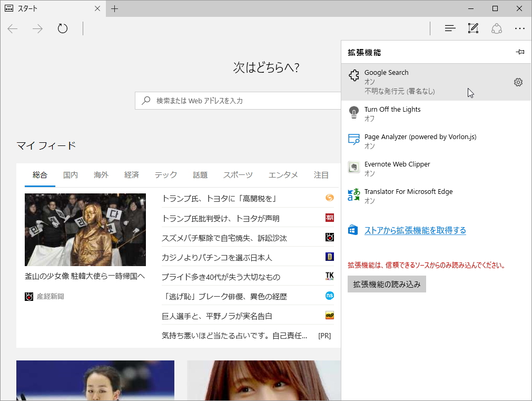Click the 検索または Web アドレスを入力 box
The width and height of the screenshot is (532, 401).
point(238,101)
